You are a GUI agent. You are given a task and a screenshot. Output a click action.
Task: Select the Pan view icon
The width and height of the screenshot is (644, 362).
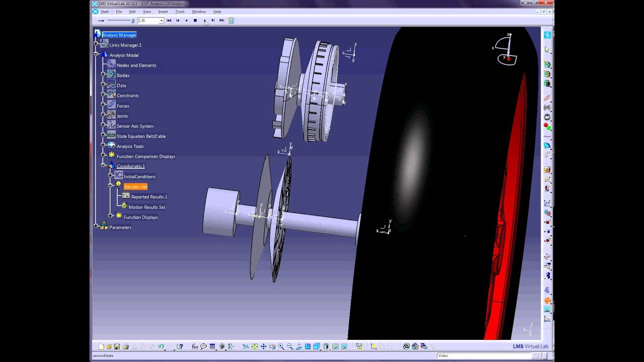tap(263, 346)
